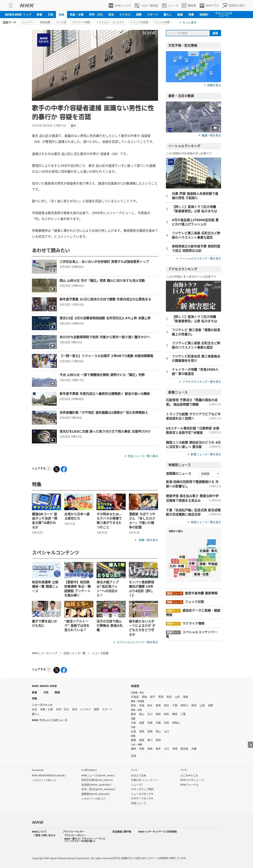The width and height of the screenshot is (253, 868).
Task: Open 特集一覧を見る link
Action: (146, 540)
